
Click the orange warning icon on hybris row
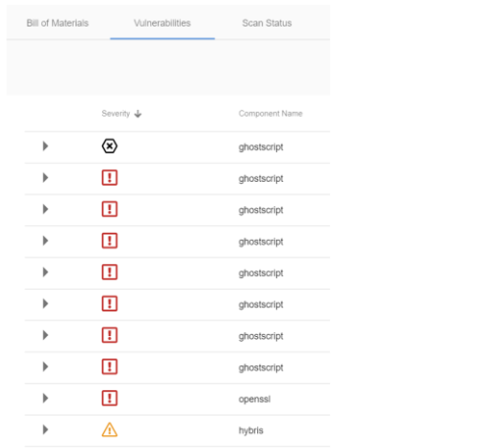point(110,429)
